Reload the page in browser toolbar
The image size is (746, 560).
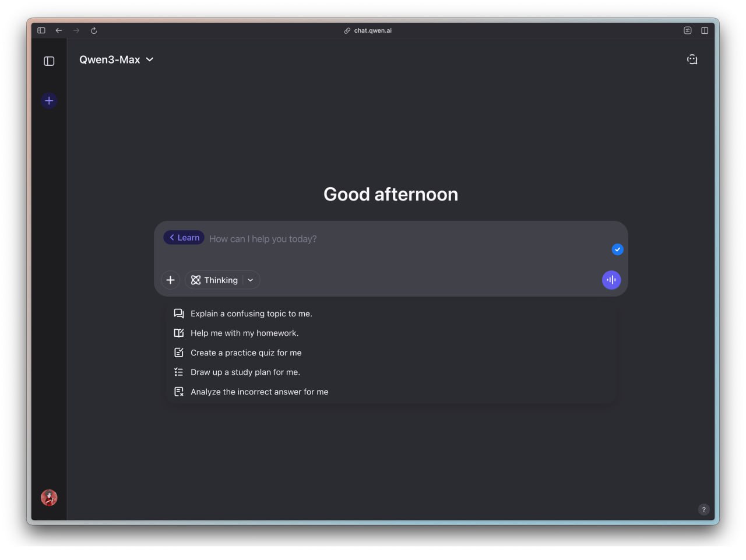(94, 30)
